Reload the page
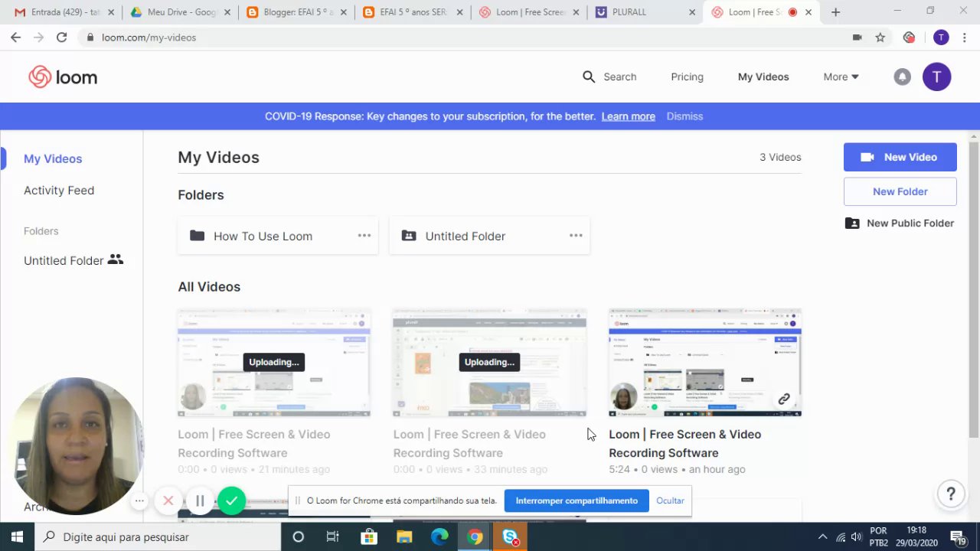Screen dimensions: 980x551 (x=61, y=37)
